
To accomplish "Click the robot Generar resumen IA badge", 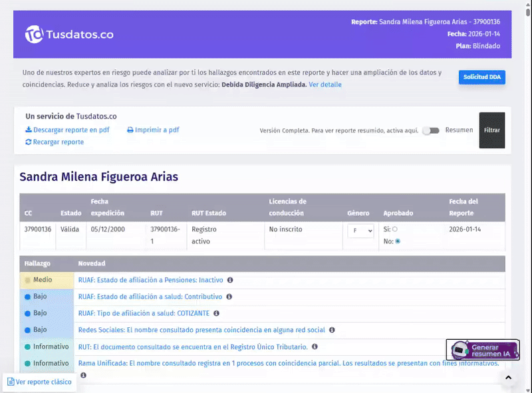I will (483, 350).
